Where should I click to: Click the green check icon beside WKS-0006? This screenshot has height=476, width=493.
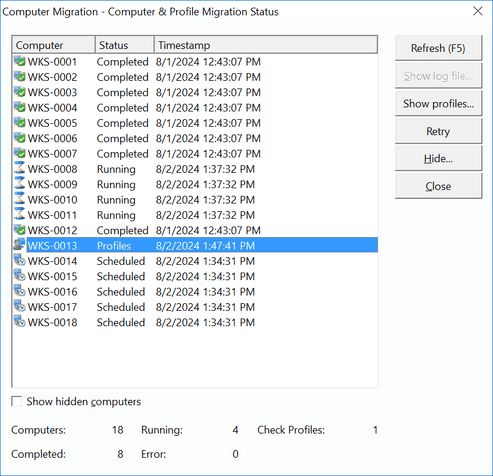[x=20, y=138]
